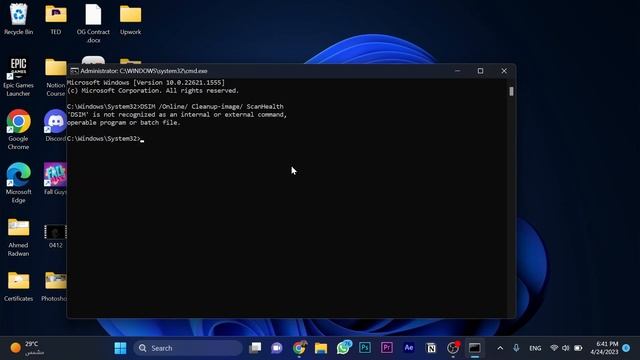Click the volume speaker tray icon

[x=565, y=348]
